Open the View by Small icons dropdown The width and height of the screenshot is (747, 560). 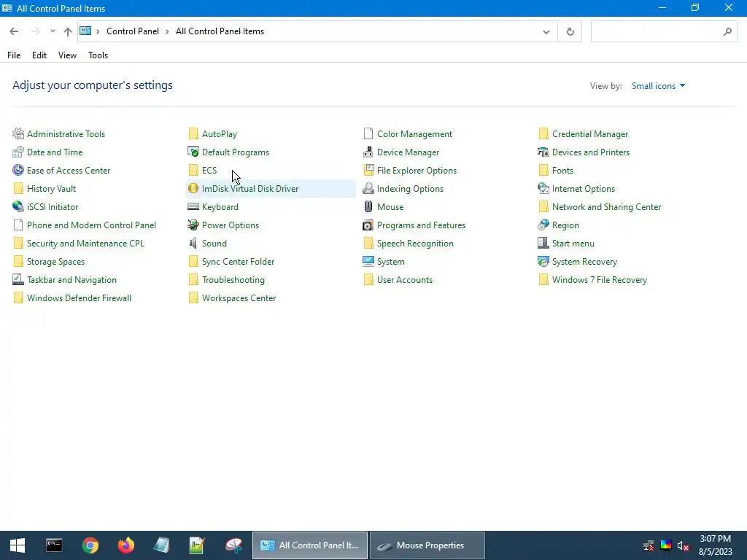658,86
